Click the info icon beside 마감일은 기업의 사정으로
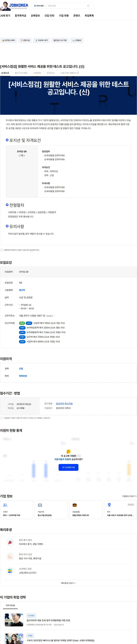This screenshot has width=137, height=644. 2,418
